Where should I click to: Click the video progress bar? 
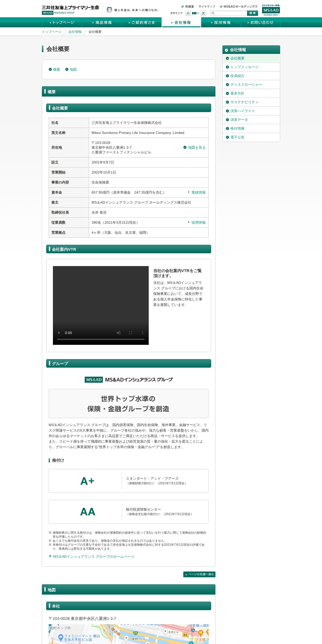pyautogui.click(x=101, y=339)
